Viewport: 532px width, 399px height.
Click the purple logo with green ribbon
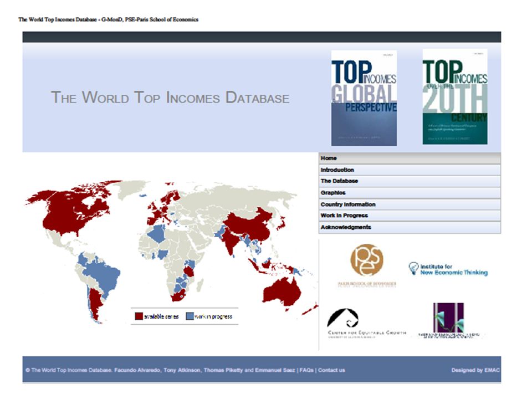tap(448, 320)
